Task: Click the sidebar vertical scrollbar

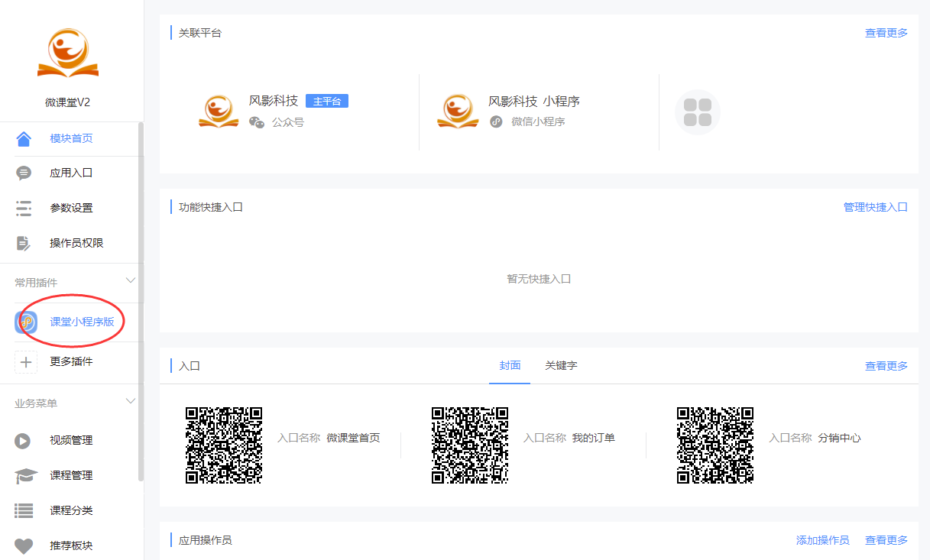Action: coord(141,302)
